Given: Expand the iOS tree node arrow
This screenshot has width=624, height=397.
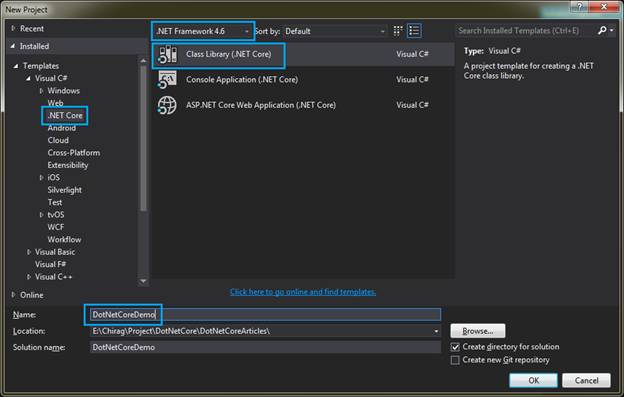Looking at the screenshot, I should click(x=41, y=177).
